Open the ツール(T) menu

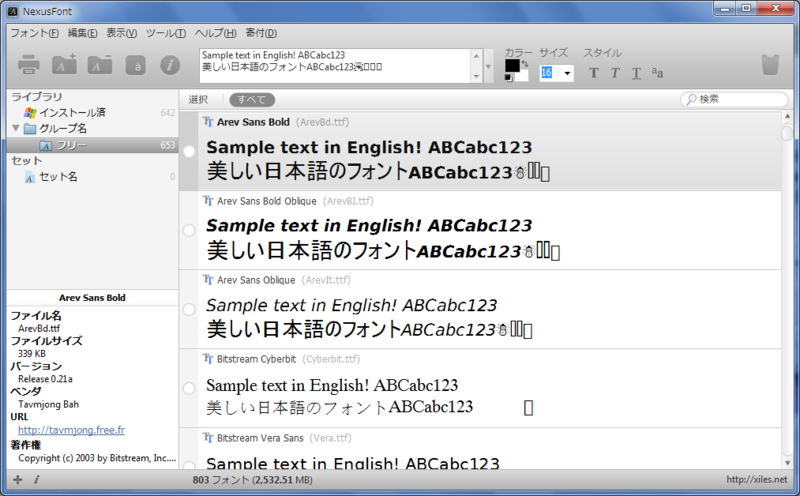click(166, 33)
